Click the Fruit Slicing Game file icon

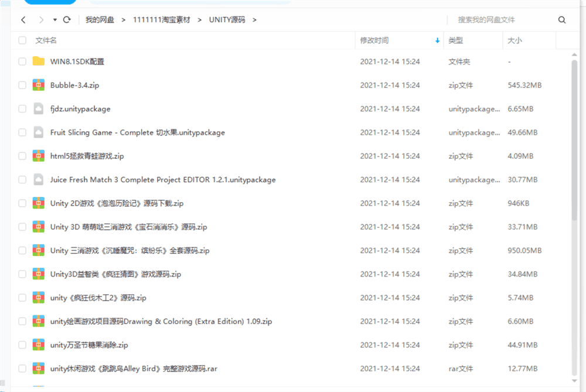[39, 132]
